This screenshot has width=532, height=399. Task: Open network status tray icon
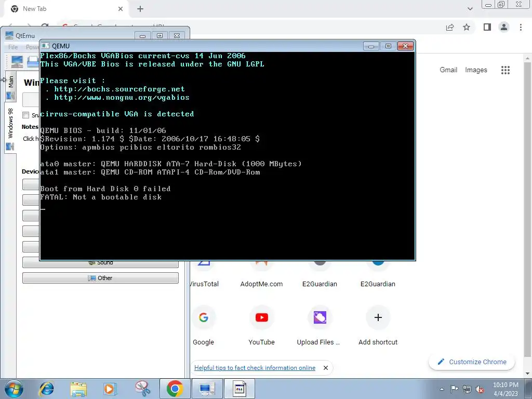point(467,389)
